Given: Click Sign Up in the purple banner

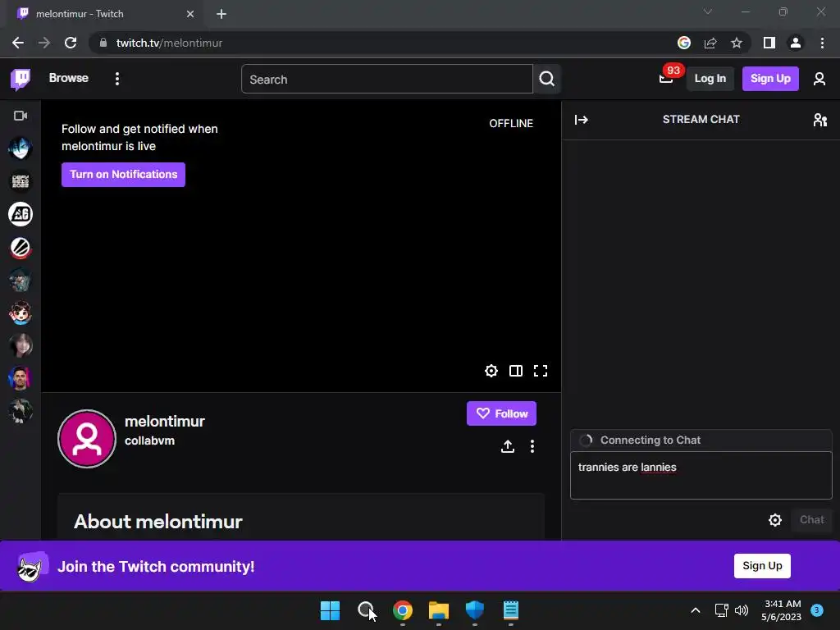Looking at the screenshot, I should tap(762, 566).
